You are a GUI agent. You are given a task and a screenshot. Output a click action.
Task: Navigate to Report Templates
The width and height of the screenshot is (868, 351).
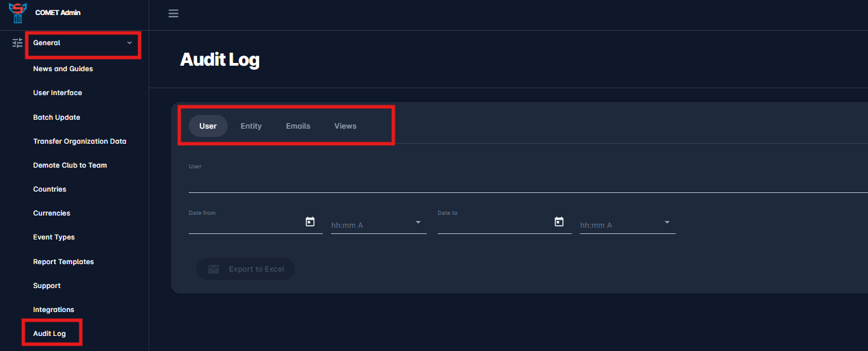coord(64,262)
